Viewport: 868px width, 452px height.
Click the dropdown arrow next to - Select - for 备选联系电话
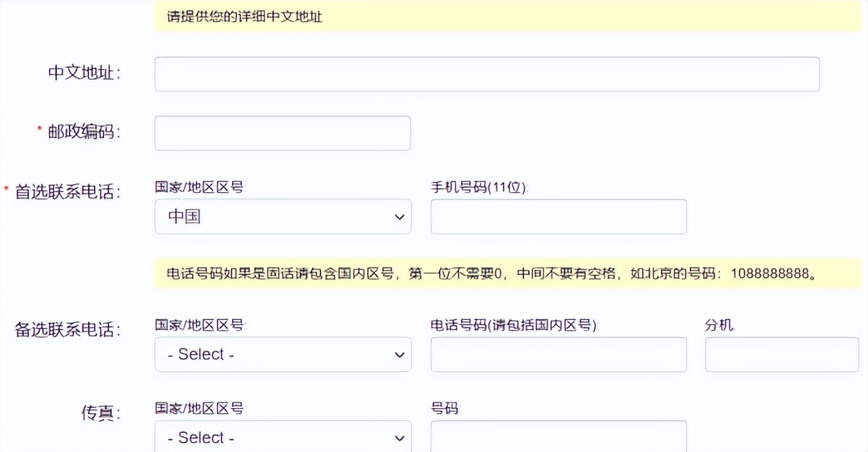(400, 354)
